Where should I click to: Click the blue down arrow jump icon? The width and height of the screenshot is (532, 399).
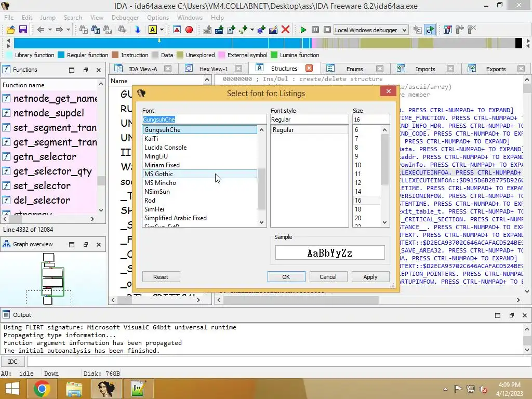[x=137, y=30]
